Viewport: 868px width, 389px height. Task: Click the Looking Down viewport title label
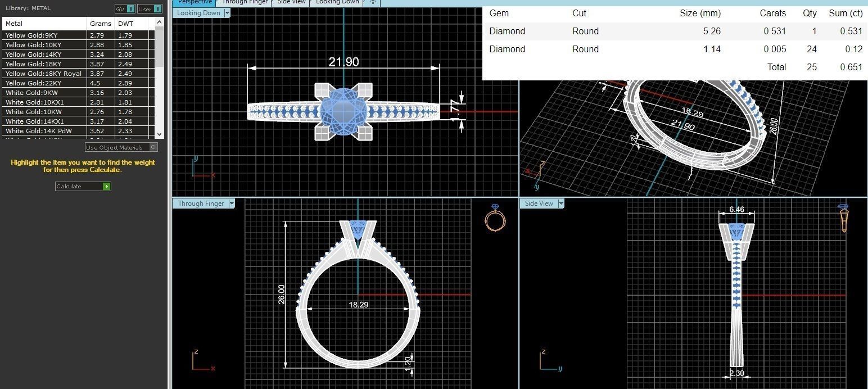pyautogui.click(x=198, y=13)
